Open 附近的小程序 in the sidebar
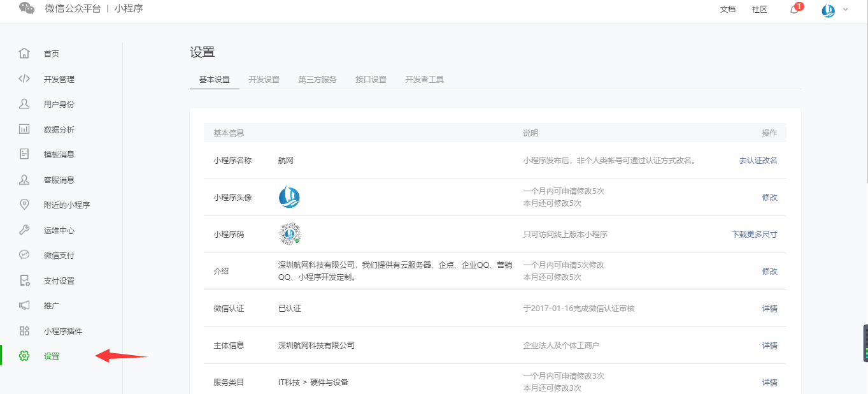This screenshot has height=394, width=868. click(67, 205)
